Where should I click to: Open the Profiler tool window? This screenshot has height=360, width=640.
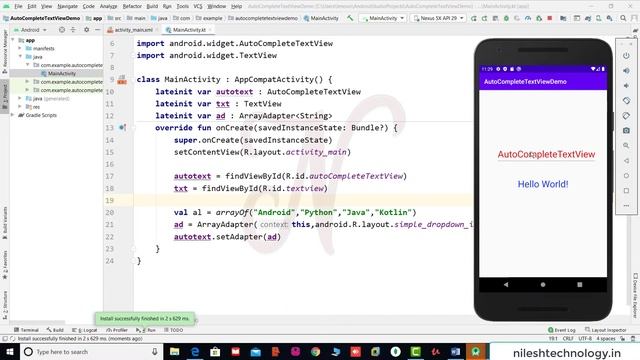click(117, 330)
